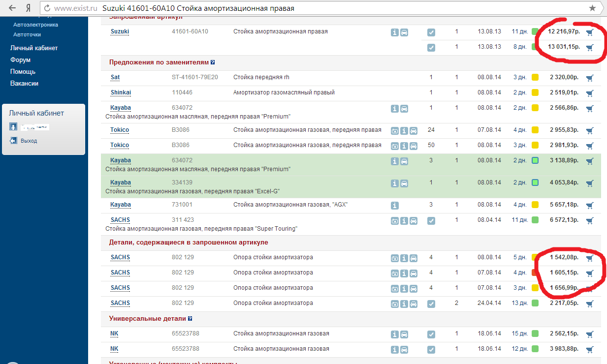Screen dimensions: 607x364
Task: Open the Shinkai brand link
Action: tap(121, 92)
